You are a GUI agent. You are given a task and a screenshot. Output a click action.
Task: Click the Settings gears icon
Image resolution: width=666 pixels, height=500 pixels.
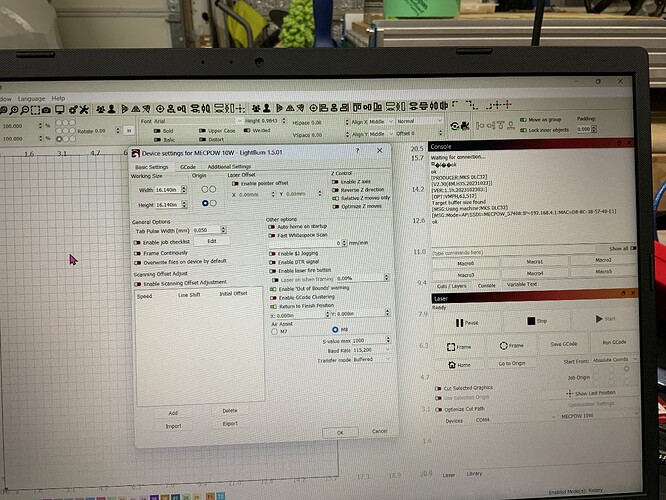[73, 110]
